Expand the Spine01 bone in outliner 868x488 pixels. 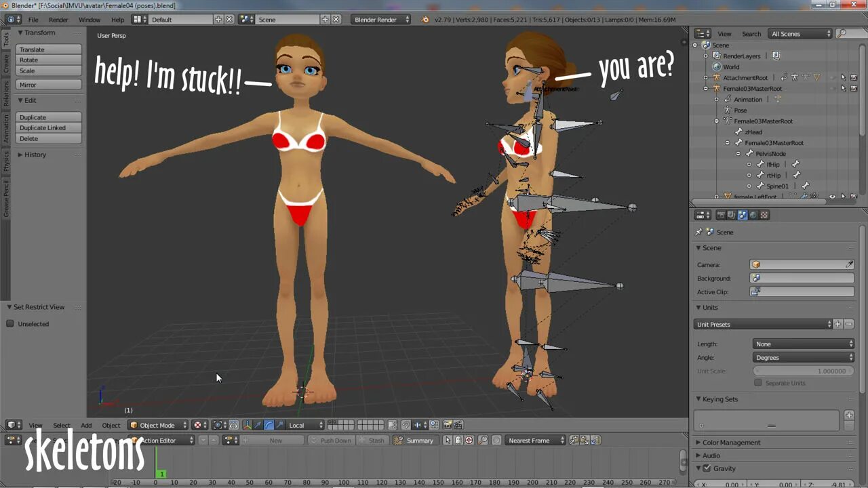click(x=749, y=186)
